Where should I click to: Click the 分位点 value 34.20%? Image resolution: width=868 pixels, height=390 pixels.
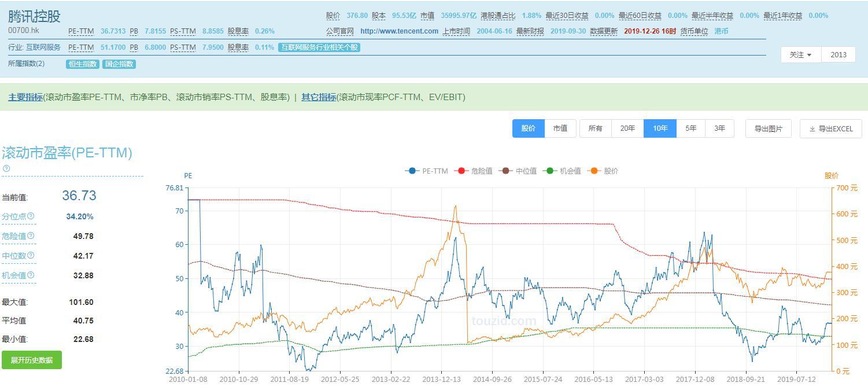80,216
